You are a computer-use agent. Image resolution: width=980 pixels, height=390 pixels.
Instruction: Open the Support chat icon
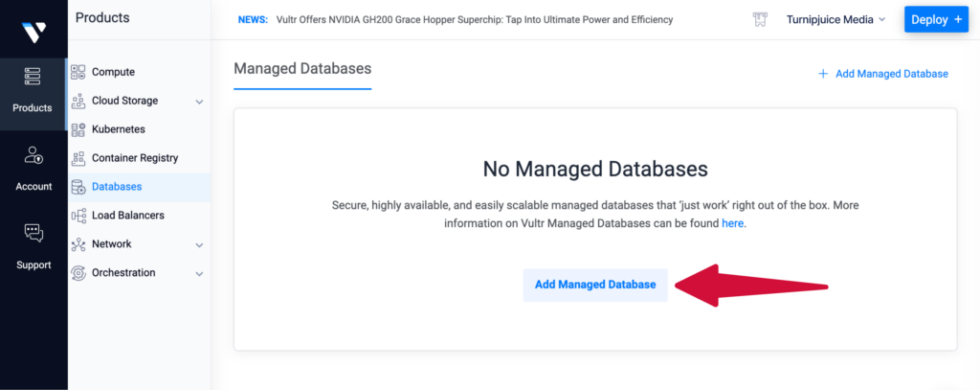coord(33,234)
